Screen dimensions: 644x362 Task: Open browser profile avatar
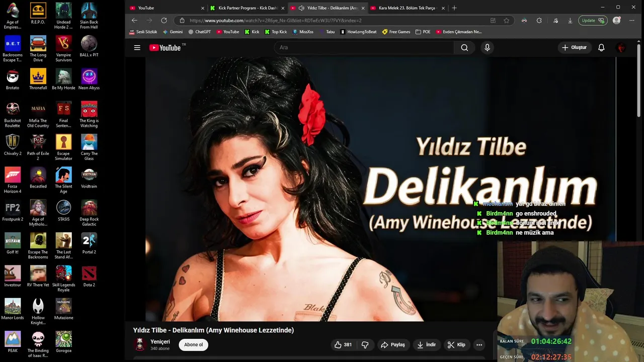(x=617, y=21)
